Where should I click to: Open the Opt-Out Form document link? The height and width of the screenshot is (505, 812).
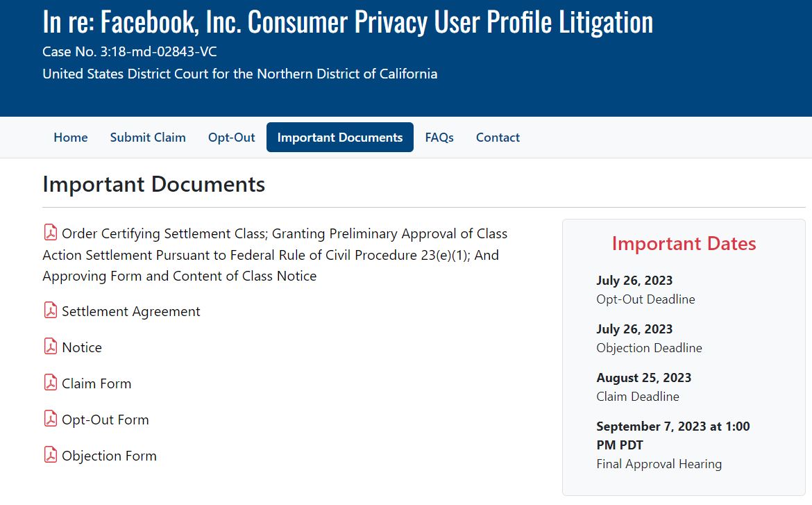click(105, 420)
